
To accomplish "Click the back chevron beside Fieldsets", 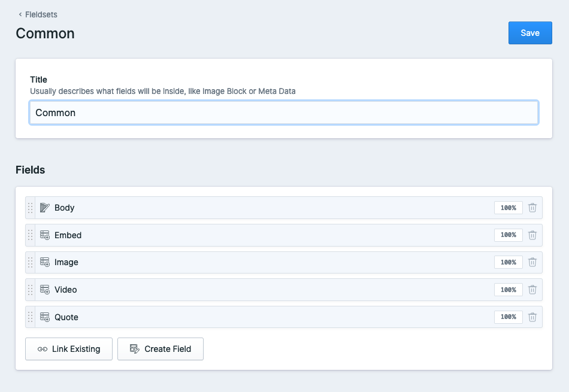I will point(20,14).
